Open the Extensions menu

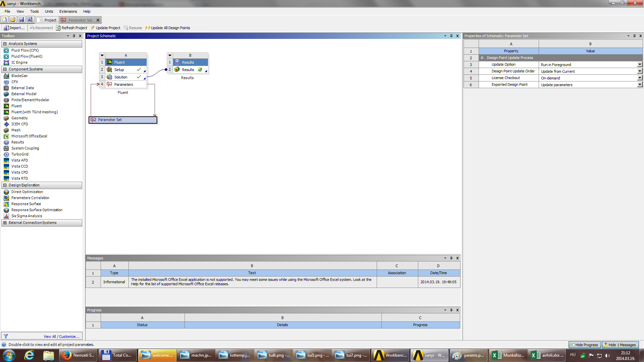point(68,11)
